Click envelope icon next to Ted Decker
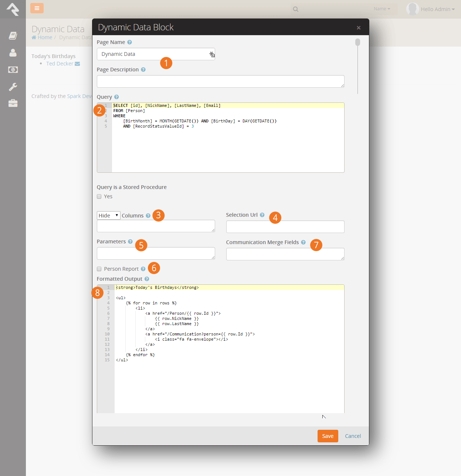 (77, 64)
